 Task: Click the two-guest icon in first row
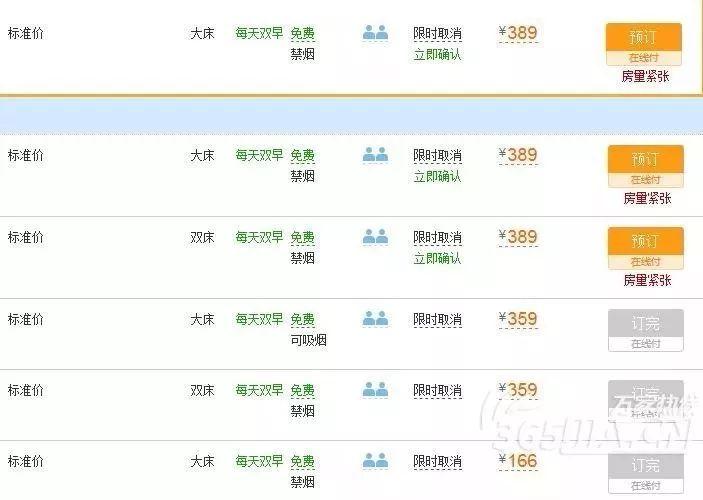[x=375, y=33]
